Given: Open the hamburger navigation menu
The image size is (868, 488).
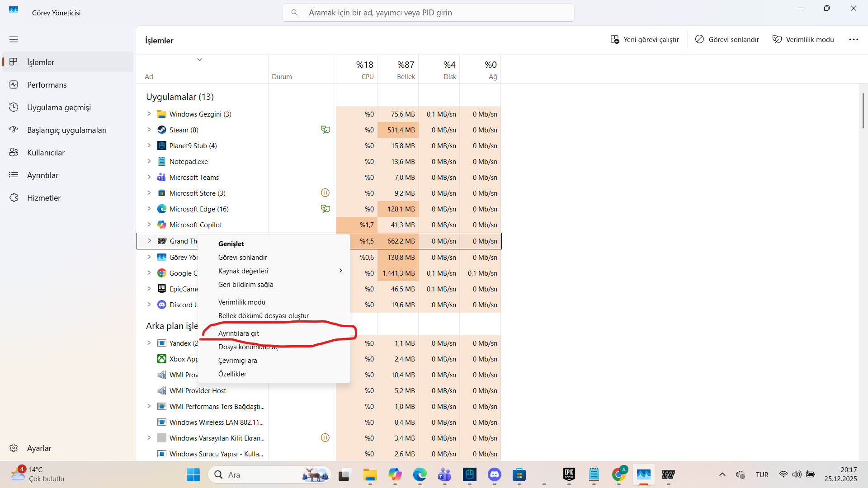Looking at the screenshot, I should pos(14,39).
